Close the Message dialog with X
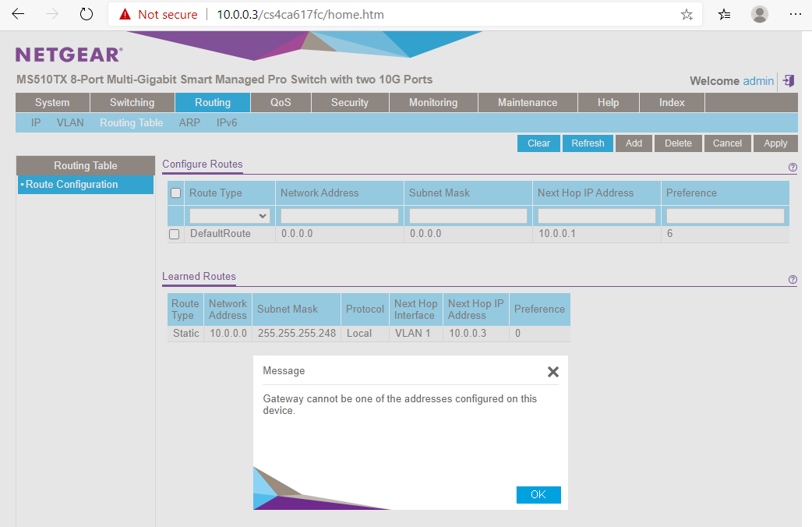The height and width of the screenshot is (527, 812). [x=553, y=372]
